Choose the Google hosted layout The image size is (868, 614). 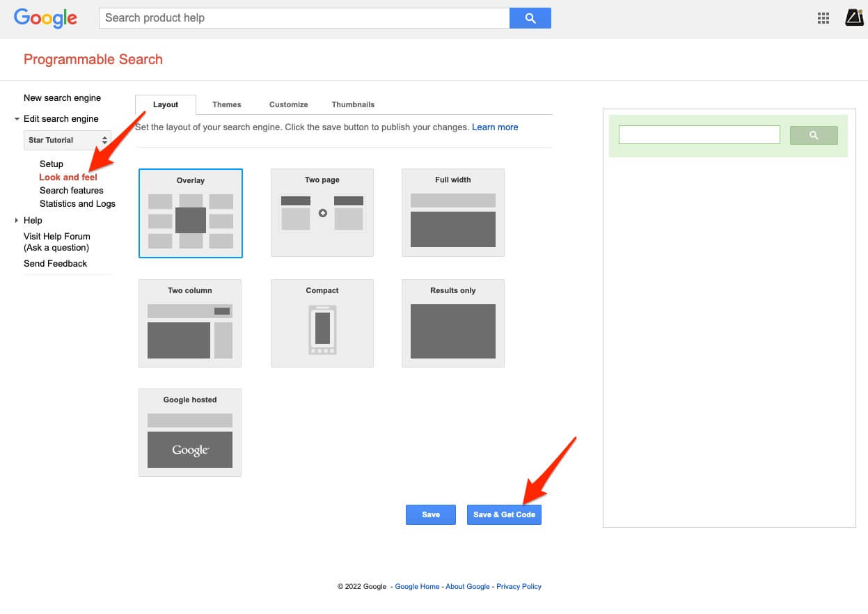click(x=189, y=432)
